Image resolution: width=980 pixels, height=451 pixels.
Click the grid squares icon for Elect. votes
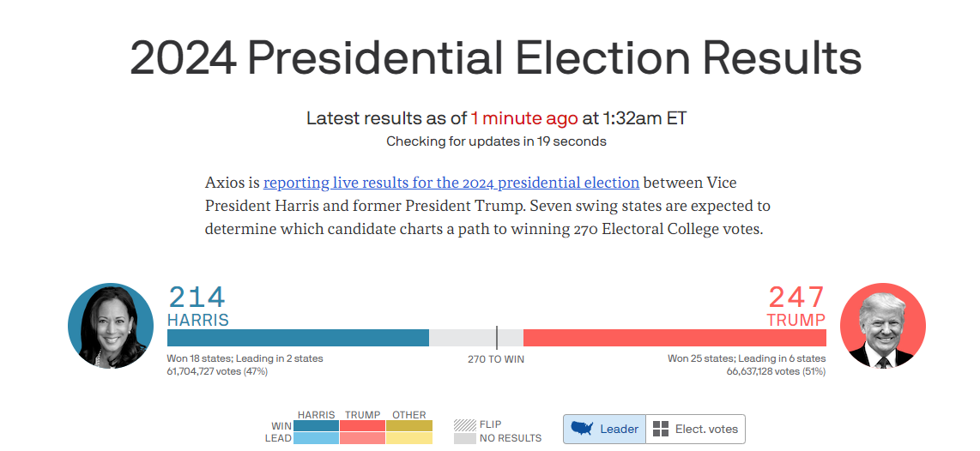tap(660, 430)
